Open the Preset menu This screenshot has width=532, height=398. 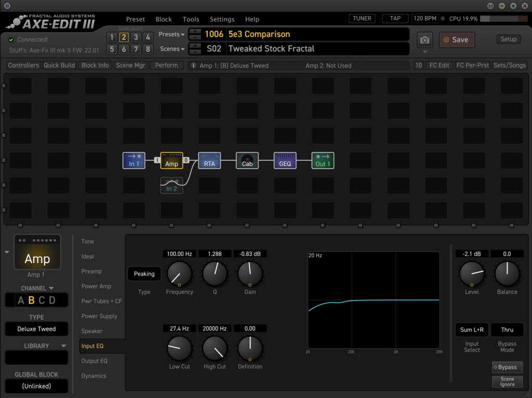136,19
